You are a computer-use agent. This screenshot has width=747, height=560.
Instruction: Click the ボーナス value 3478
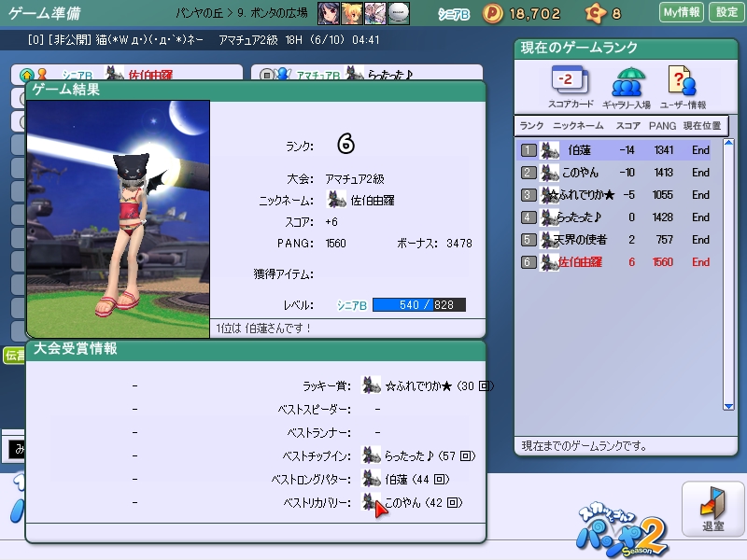459,244
